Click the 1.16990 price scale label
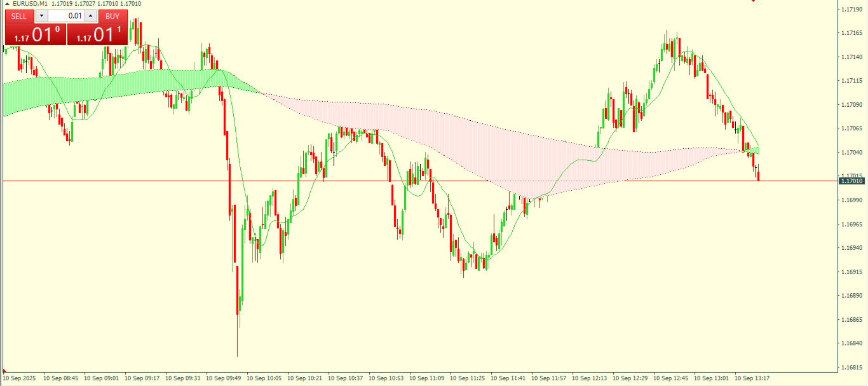This screenshot has height=386, width=868. tap(851, 200)
